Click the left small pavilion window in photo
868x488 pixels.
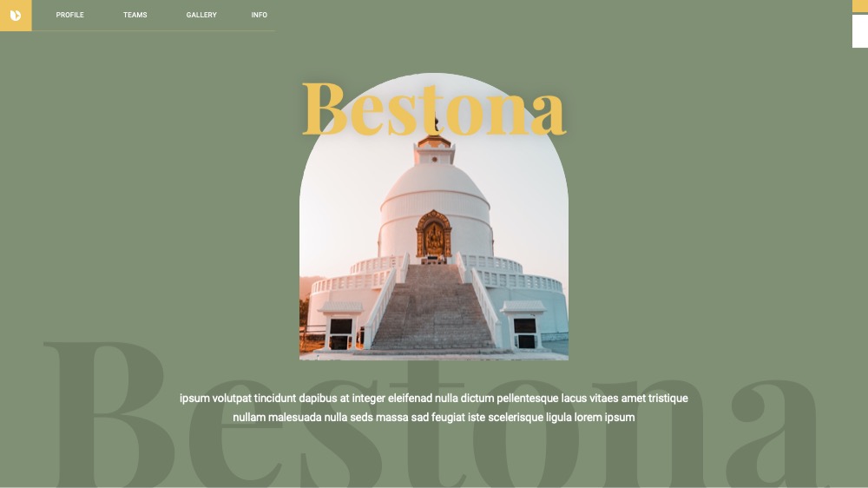coord(340,333)
